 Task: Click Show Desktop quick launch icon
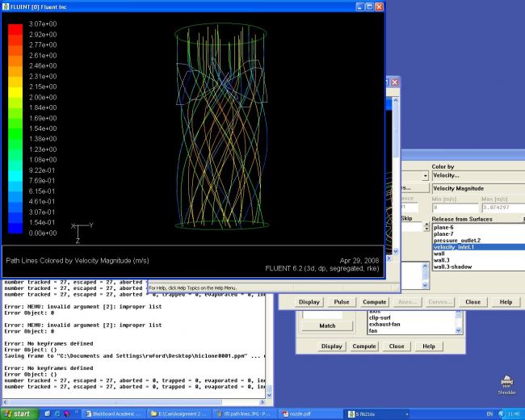pos(47,414)
